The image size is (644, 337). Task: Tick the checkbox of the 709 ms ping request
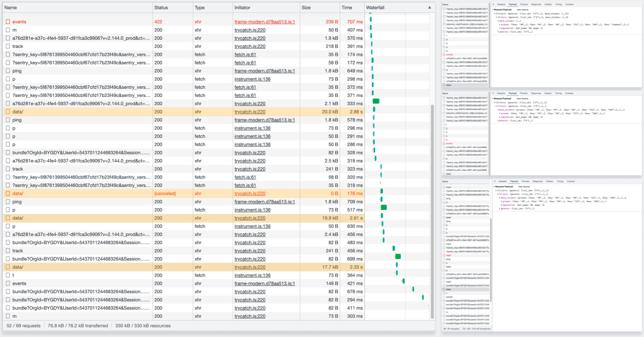click(x=8, y=202)
